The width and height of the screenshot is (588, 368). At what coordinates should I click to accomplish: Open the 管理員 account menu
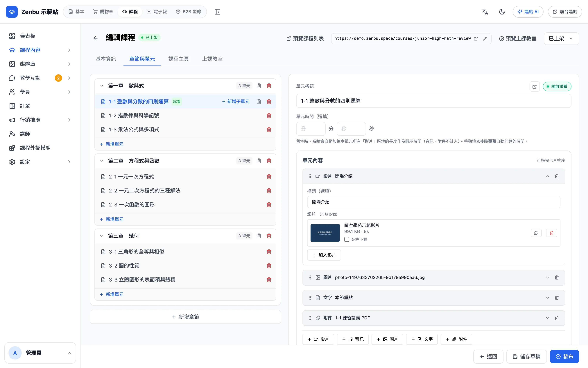(x=40, y=353)
